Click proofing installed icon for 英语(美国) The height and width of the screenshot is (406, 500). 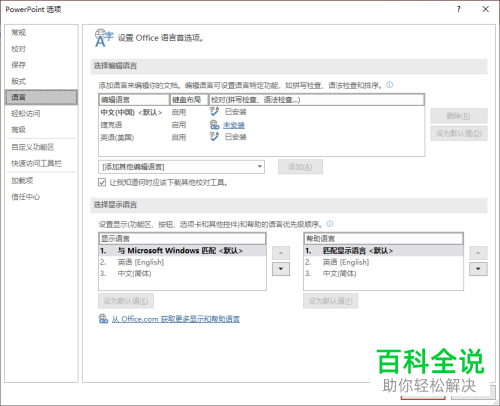214,136
